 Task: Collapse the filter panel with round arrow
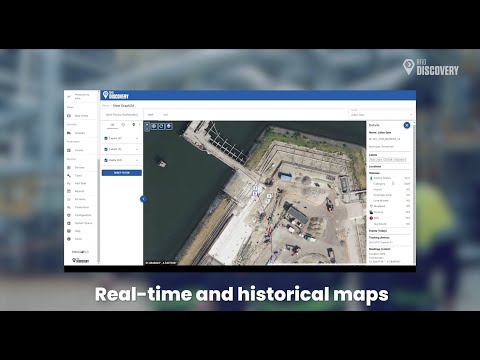point(143,199)
